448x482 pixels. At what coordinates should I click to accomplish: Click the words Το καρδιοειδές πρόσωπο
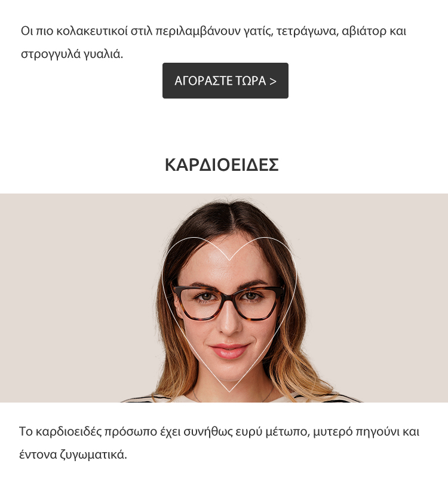click(x=88, y=431)
